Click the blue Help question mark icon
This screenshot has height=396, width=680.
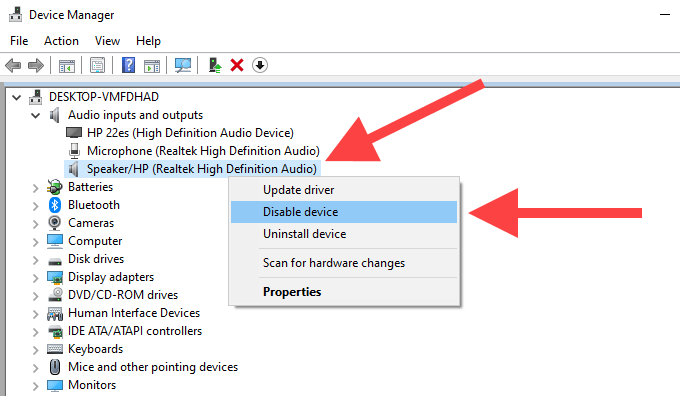(x=128, y=65)
